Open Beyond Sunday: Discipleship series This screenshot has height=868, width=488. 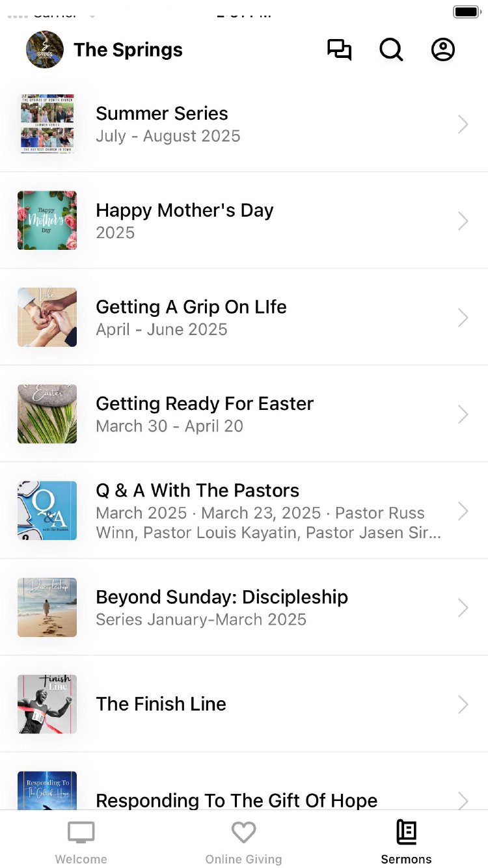tap(221, 597)
